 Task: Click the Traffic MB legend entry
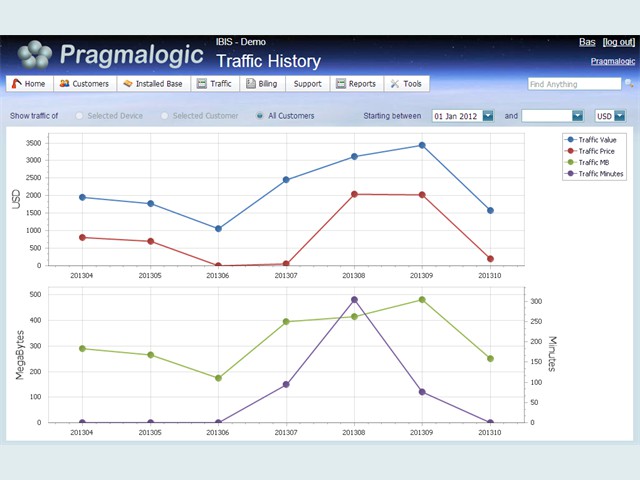click(x=587, y=162)
